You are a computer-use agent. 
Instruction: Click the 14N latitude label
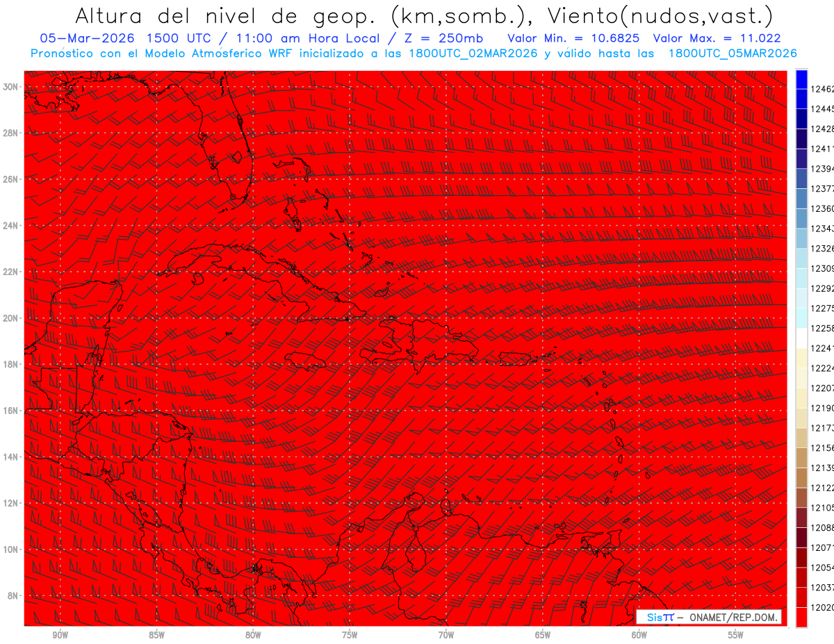tap(10, 457)
